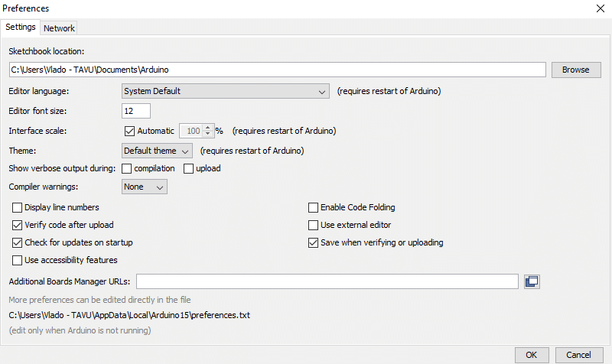Screen dimensions: 612x364
Task: Open the Additional Boards Manager URLs editor icon
Action: coord(532,281)
